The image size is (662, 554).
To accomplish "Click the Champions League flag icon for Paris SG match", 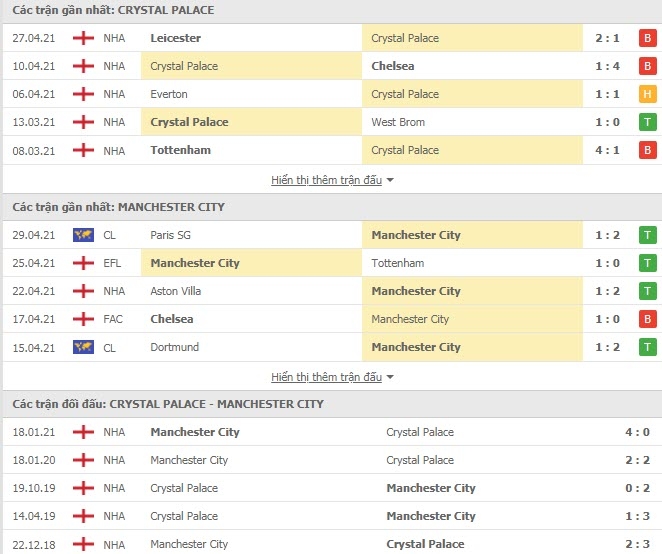I will (x=83, y=235).
